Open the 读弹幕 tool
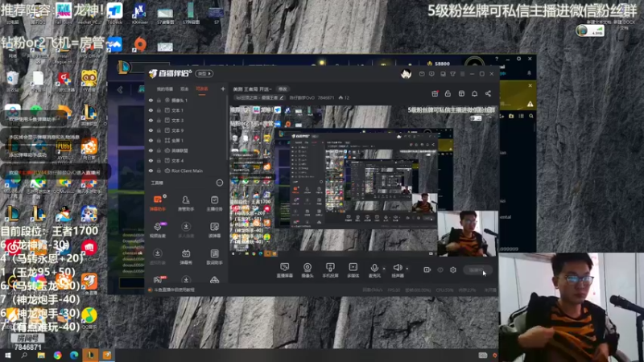 [214, 230]
